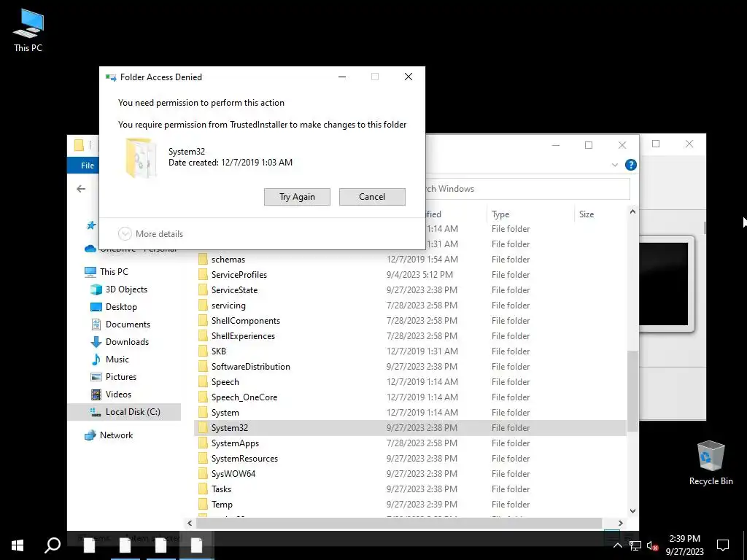Select 3D Objects in navigation pane

[x=126, y=289]
